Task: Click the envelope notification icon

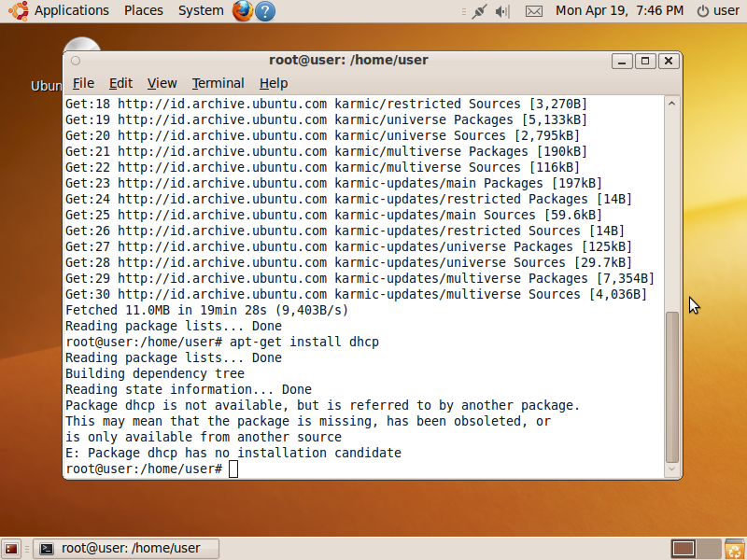Action: coord(533,10)
